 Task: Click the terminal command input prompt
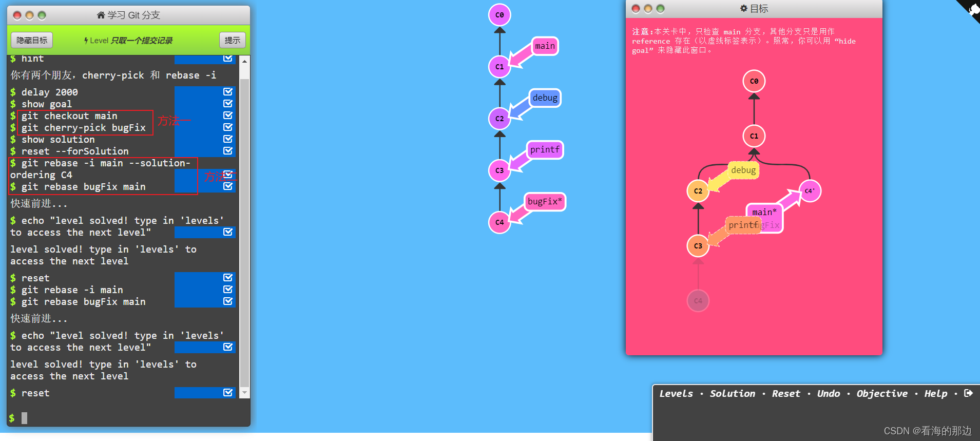pyautogui.click(x=24, y=418)
